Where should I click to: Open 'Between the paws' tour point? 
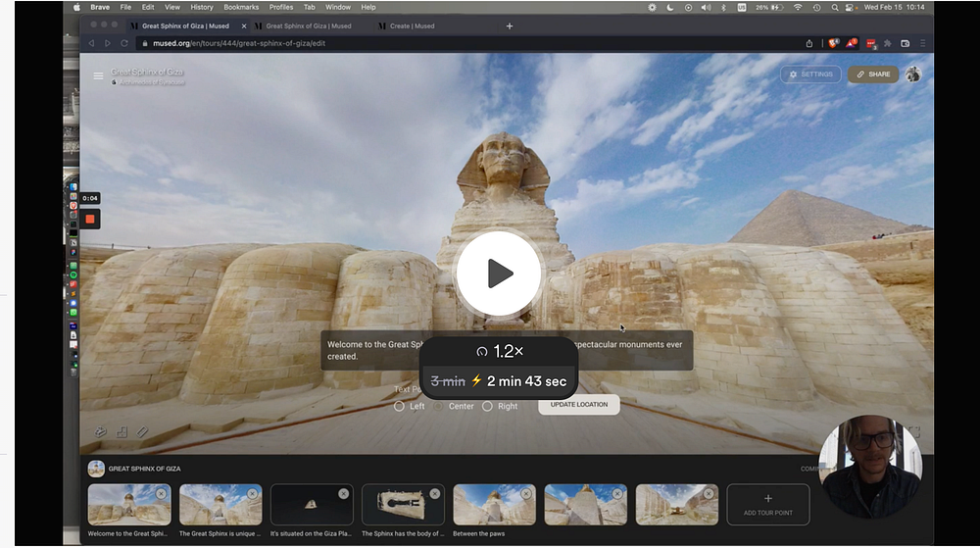tap(494, 505)
